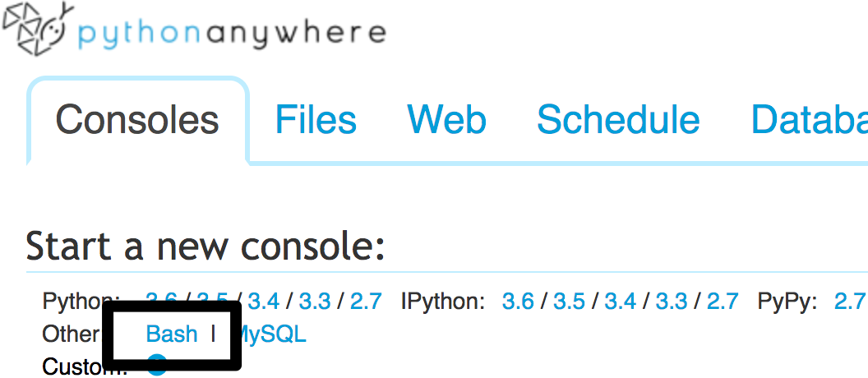Open an IPython 3.5 console

(x=569, y=301)
